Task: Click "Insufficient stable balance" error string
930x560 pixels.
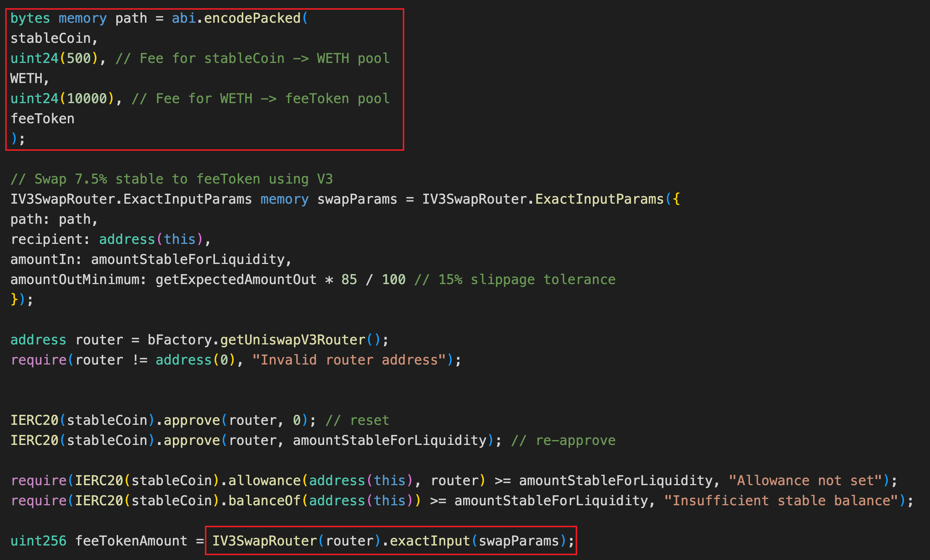Action: click(x=781, y=501)
